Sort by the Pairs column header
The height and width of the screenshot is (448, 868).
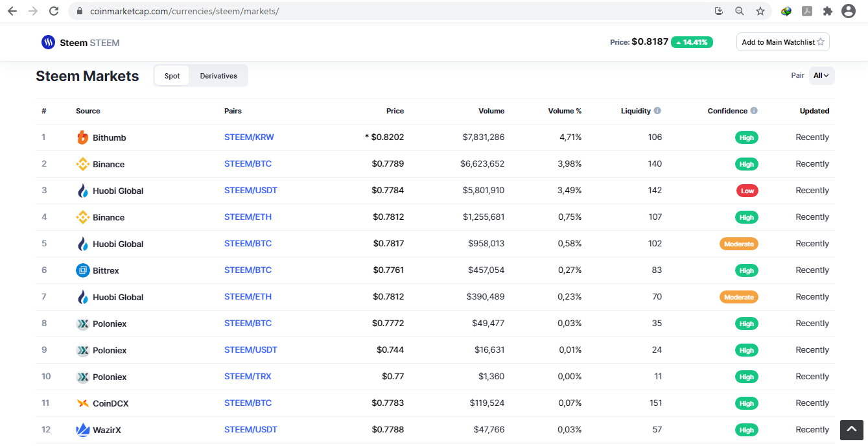[x=233, y=111]
